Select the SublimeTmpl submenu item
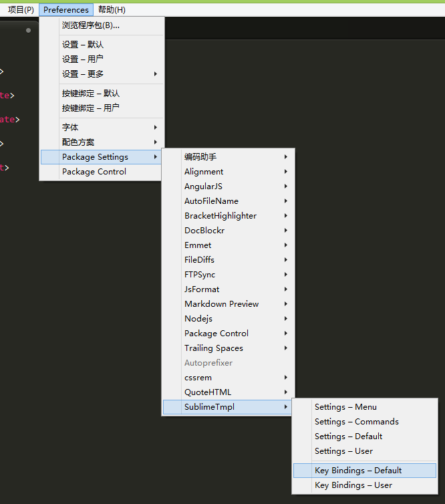 pyautogui.click(x=227, y=407)
